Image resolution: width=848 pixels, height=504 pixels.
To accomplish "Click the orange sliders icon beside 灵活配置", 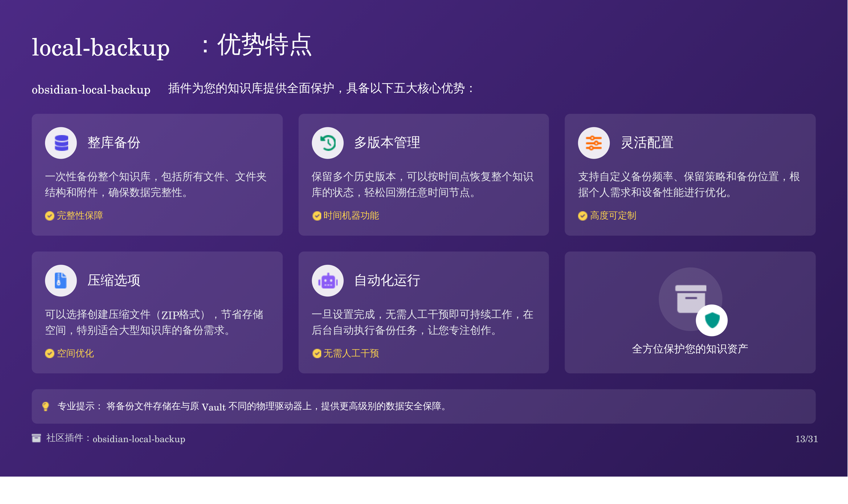I will click(594, 143).
